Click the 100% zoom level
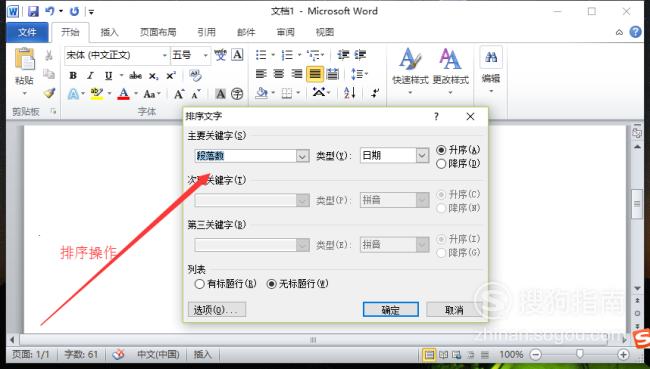Screen dimensions: 650x369 tap(511, 354)
